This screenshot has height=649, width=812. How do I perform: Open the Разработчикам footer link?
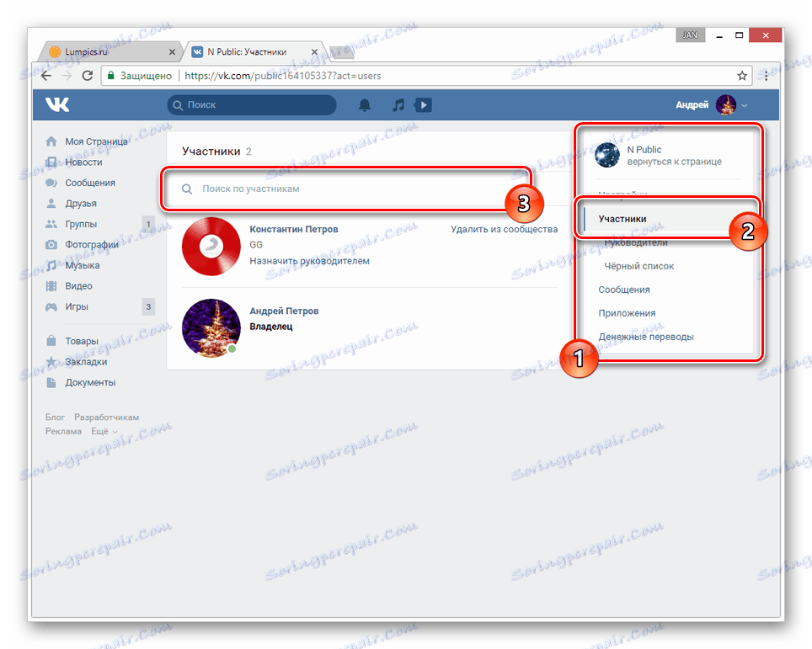(107, 418)
